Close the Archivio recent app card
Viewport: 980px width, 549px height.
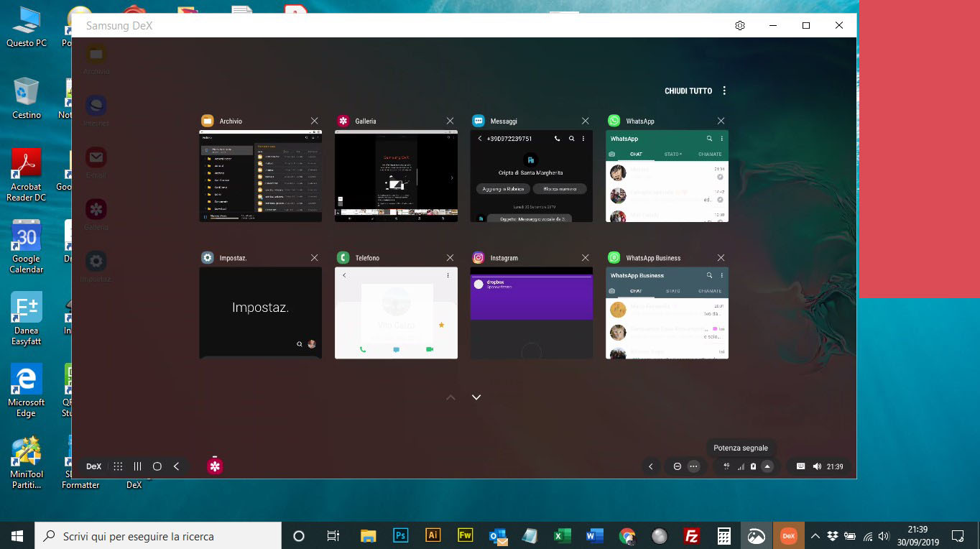tap(314, 121)
